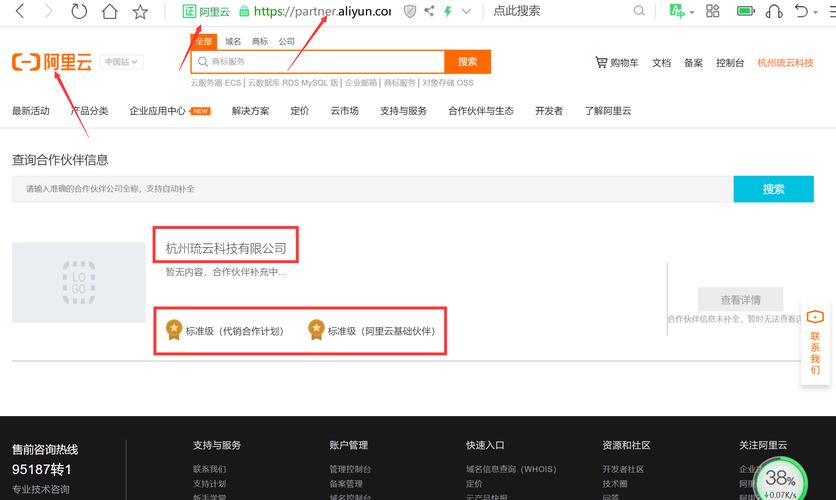Open the footer 支持计划 link
Screen dimensions: 836x500
pos(210,483)
